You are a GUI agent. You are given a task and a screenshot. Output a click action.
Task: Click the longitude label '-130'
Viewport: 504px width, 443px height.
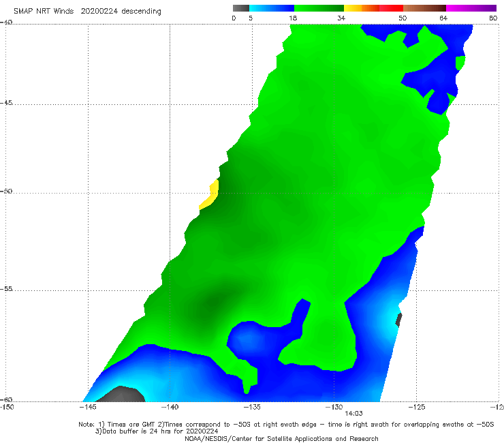[x=334, y=407]
